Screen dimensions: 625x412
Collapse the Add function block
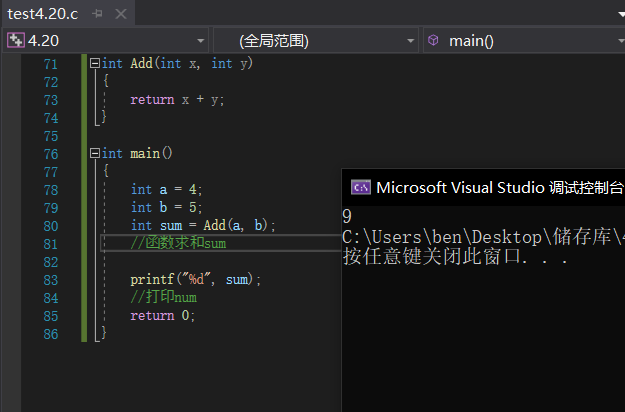(94, 63)
